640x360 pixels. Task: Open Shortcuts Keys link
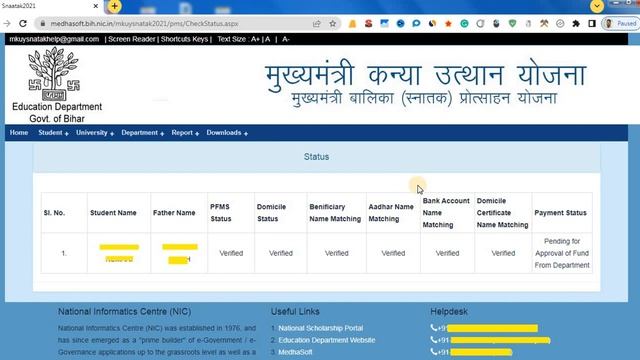click(x=184, y=39)
